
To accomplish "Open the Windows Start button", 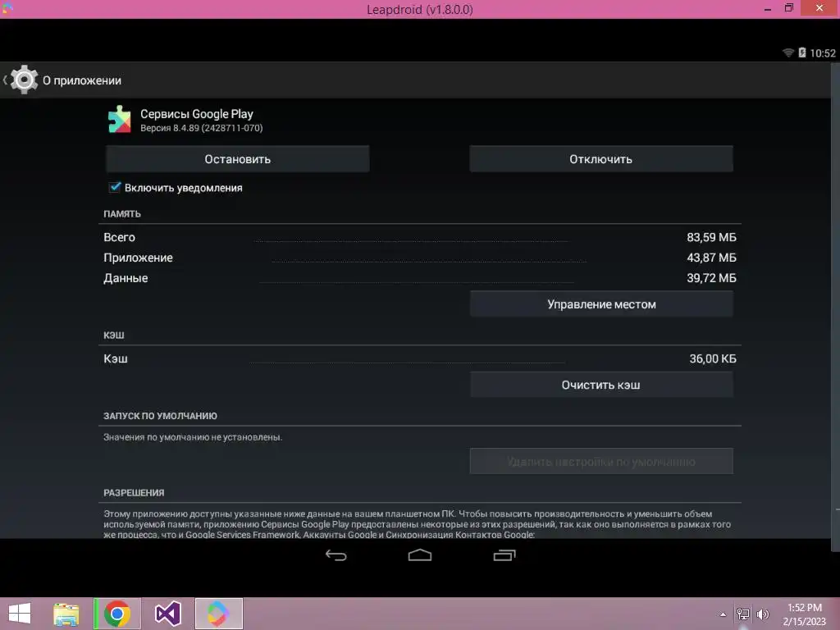I will click(x=20, y=614).
